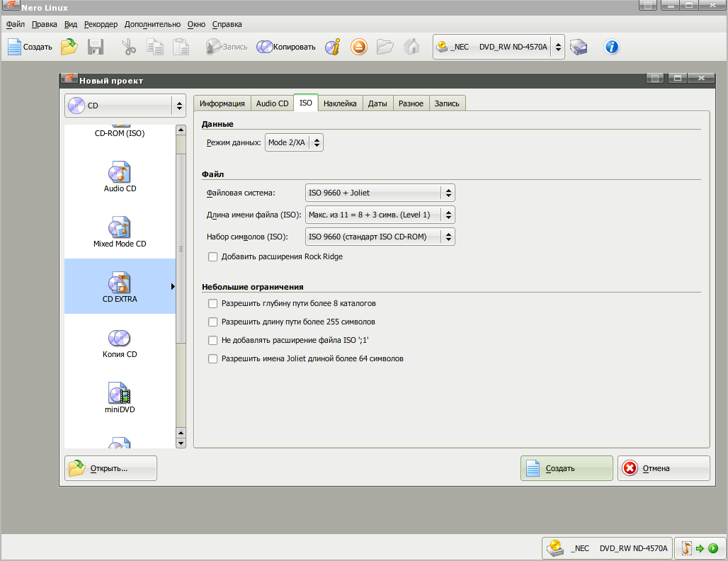Expand the CD EXTRA side arrow
Viewport: 728px width, 561px height.
coord(173,287)
